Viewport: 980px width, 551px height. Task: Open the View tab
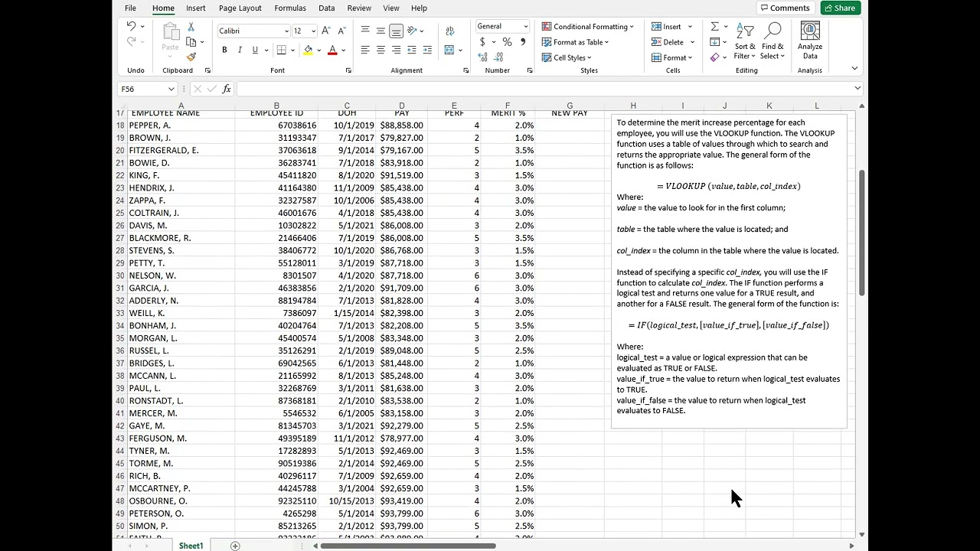pyautogui.click(x=390, y=8)
